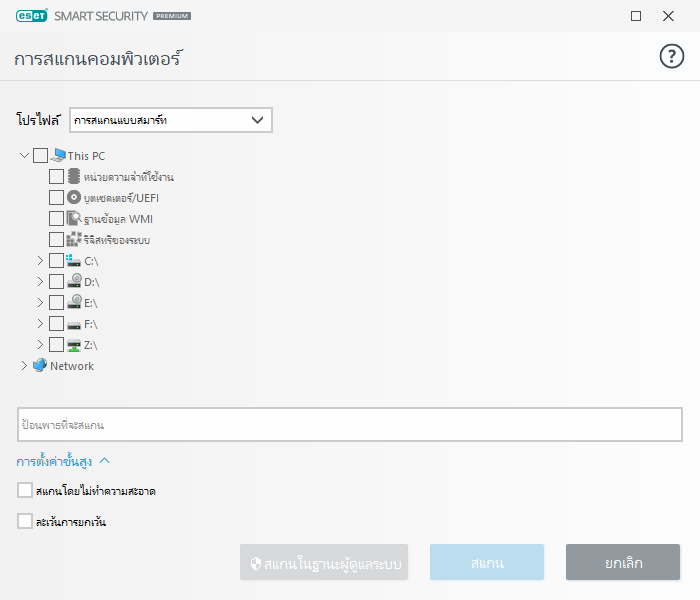The image size is (700, 600).
Task: Check the F:\ drive checkbox
Action: tap(56, 323)
